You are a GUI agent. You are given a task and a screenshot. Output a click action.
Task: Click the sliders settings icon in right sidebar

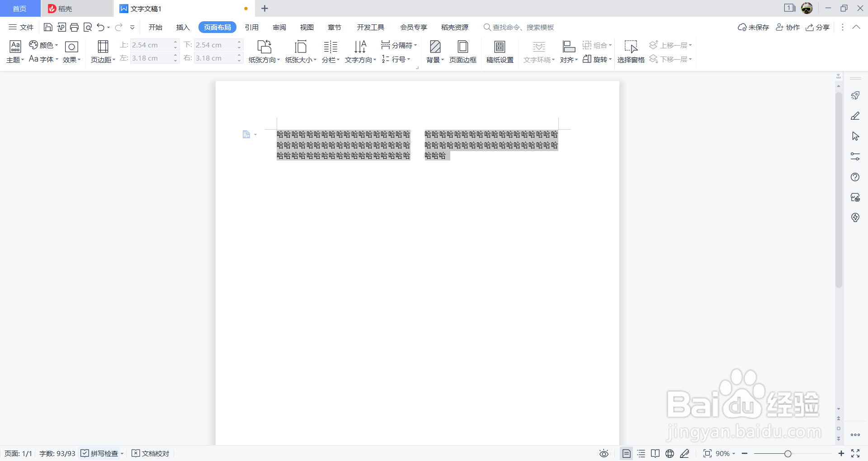[855, 156]
